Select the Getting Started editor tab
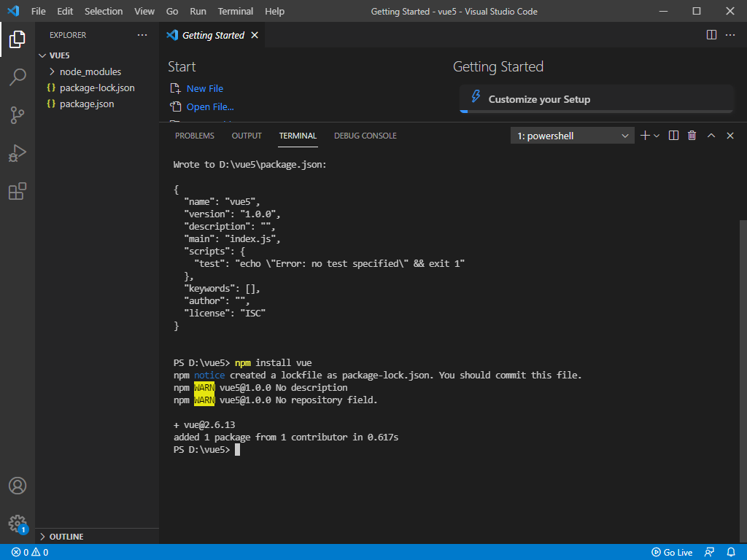 click(212, 35)
